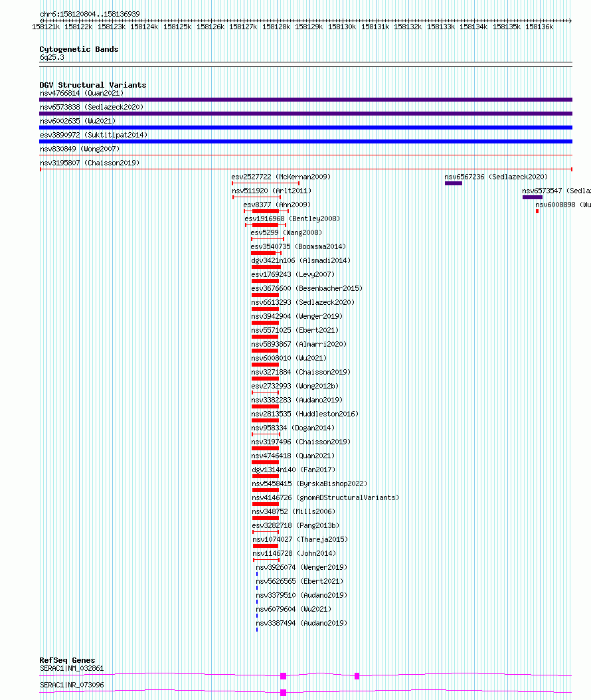Select the 6q25.3 cytogenetic band label
The image size is (591, 700).
click(x=52, y=57)
